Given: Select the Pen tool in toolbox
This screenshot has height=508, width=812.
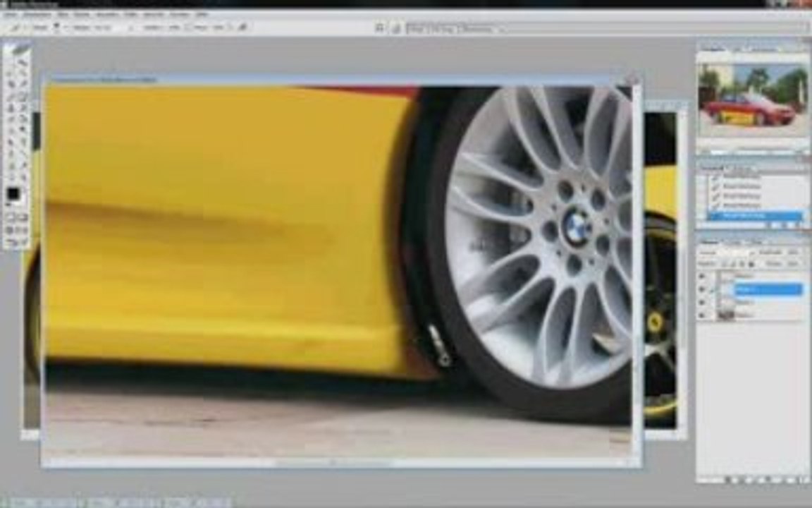Looking at the screenshot, I should click(x=11, y=152).
